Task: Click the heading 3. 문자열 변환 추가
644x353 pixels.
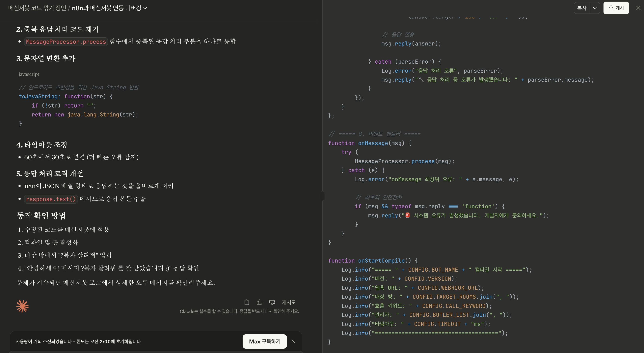Action: (46, 58)
